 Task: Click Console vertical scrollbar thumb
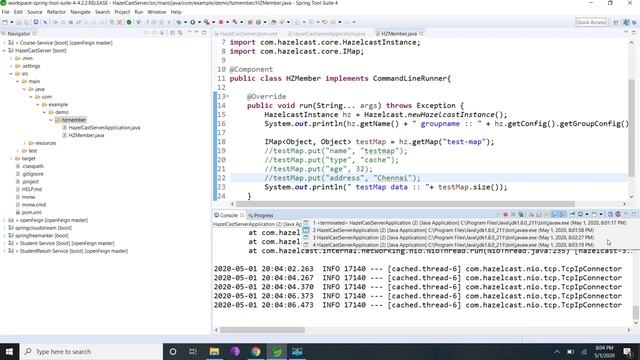tap(636, 313)
